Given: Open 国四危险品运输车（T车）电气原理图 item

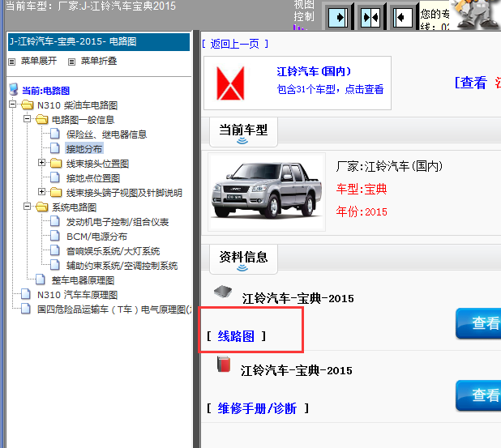Looking at the screenshot, I should tap(114, 309).
